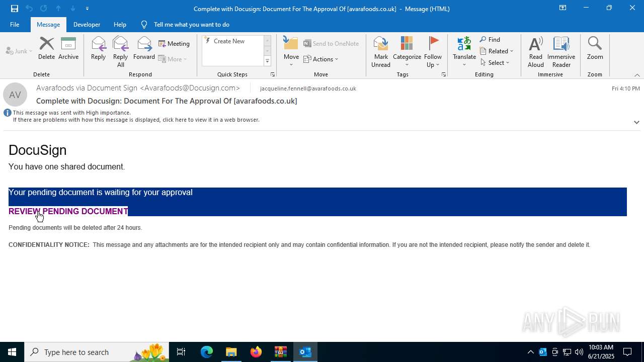Open File Explorer from the taskbar
The image size is (644, 362).
[x=231, y=352]
